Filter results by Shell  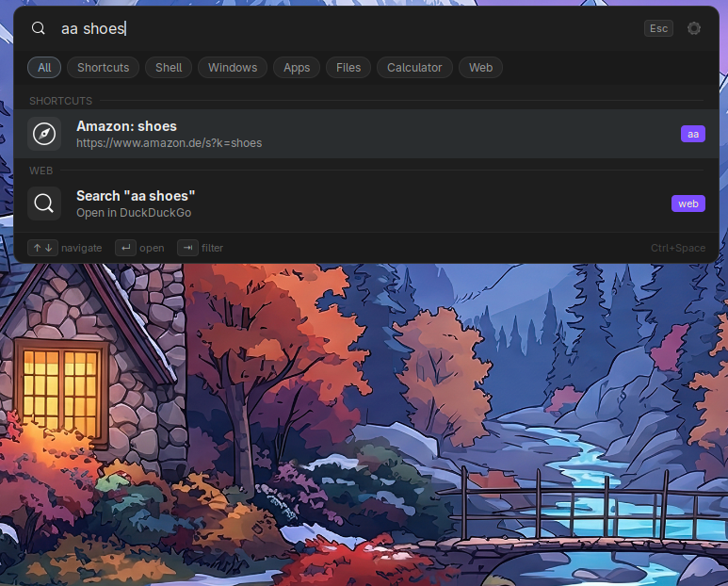pyautogui.click(x=169, y=67)
